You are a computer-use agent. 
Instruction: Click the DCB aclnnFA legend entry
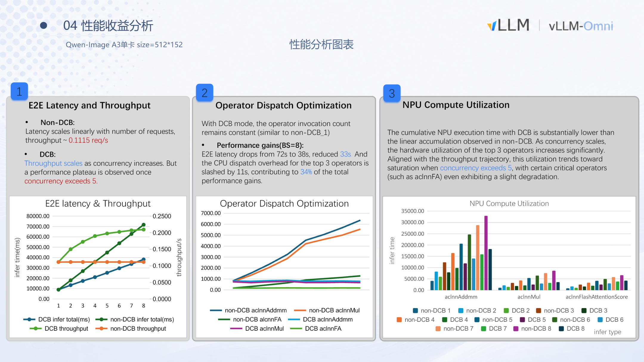316,328
